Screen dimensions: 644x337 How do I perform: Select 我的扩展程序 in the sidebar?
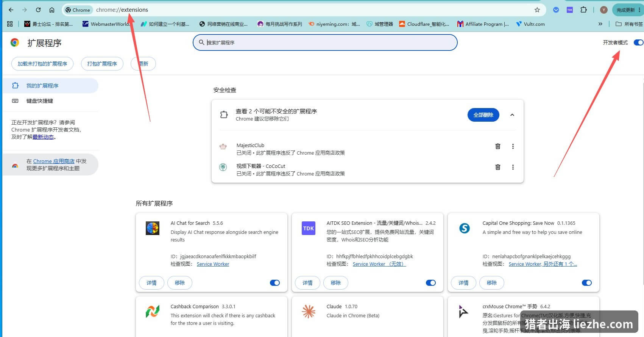tap(50, 86)
